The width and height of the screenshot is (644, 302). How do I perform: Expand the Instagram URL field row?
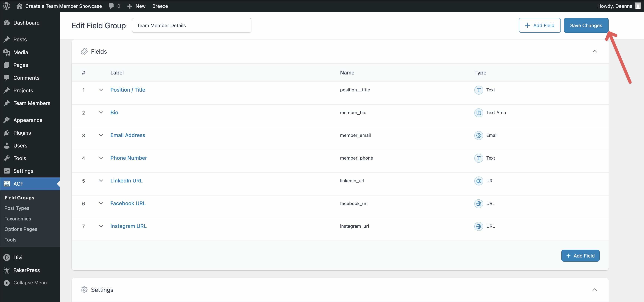coord(101,226)
